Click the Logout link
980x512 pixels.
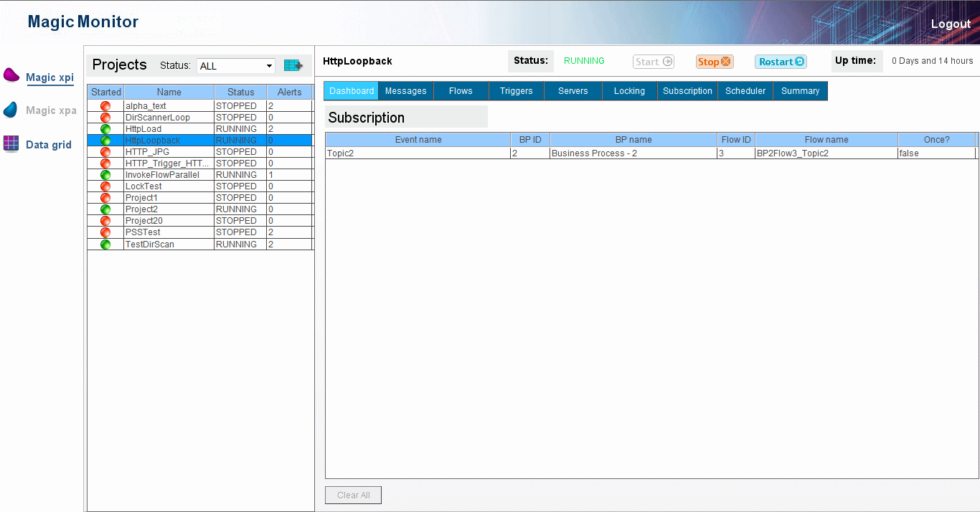click(x=951, y=24)
